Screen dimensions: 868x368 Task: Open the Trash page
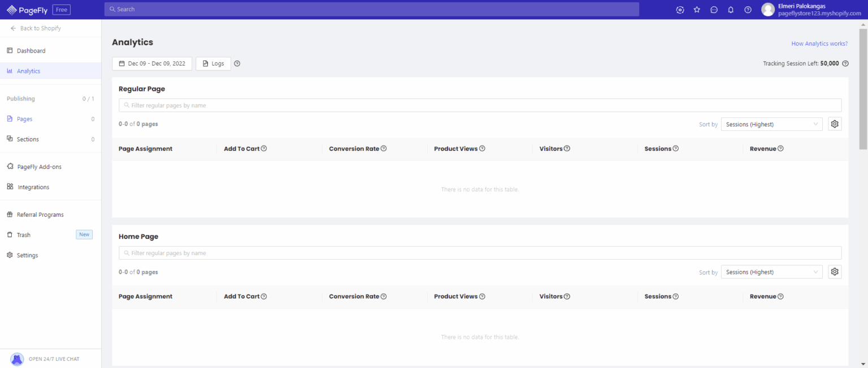(23, 235)
